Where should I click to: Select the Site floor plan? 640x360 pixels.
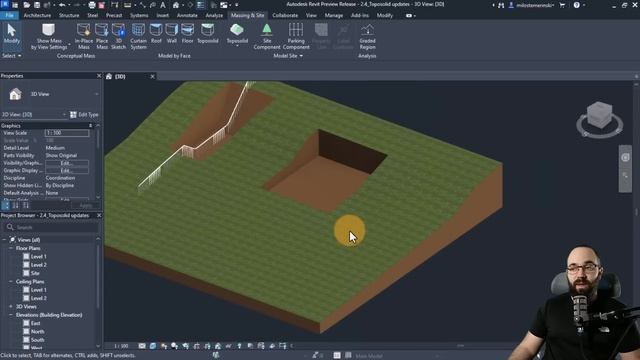coord(35,273)
